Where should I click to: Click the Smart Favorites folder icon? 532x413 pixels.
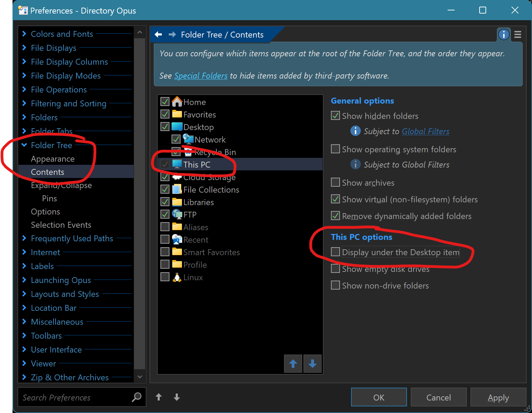[x=177, y=252]
